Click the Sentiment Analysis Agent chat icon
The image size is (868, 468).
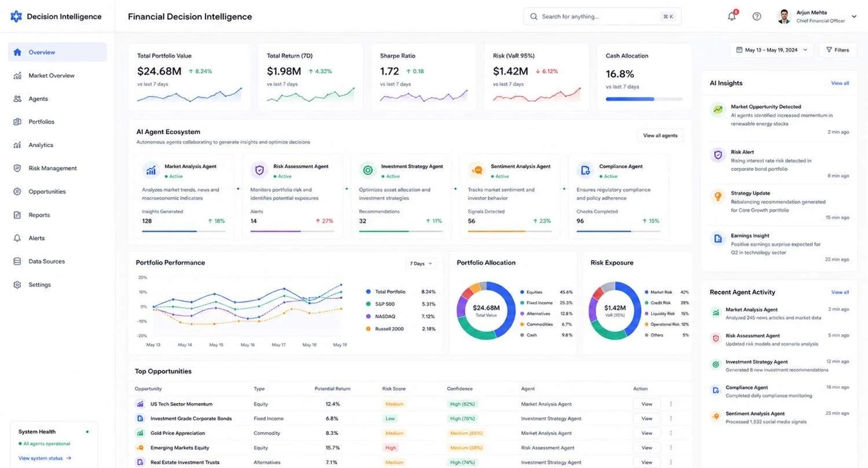pos(477,170)
